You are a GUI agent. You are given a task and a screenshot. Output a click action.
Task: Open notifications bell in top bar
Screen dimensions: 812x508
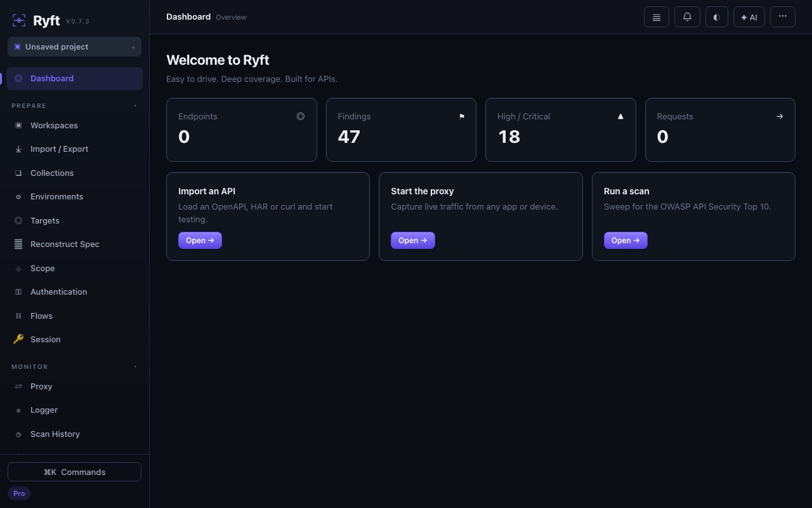(x=687, y=17)
